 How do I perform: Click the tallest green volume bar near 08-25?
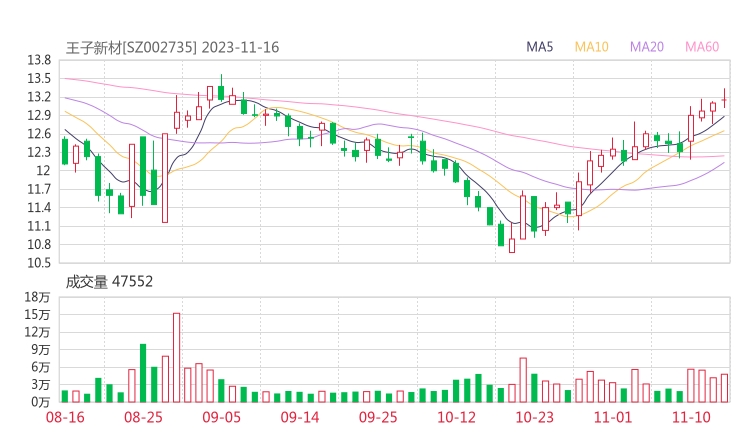coord(143,373)
